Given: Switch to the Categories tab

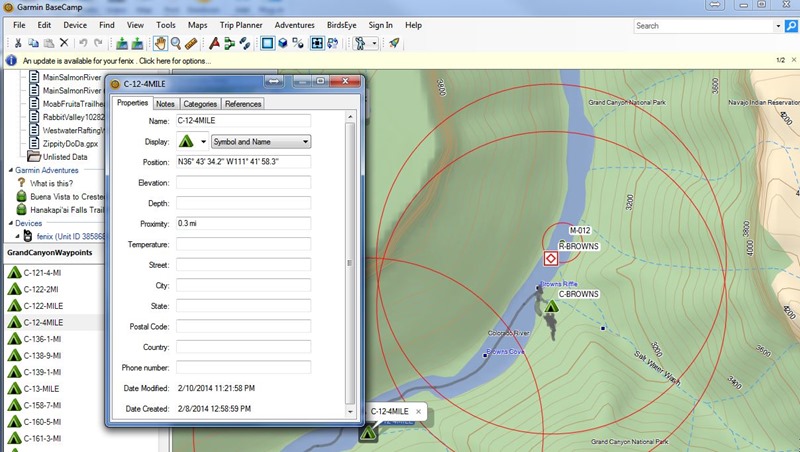Looking at the screenshot, I should point(200,104).
